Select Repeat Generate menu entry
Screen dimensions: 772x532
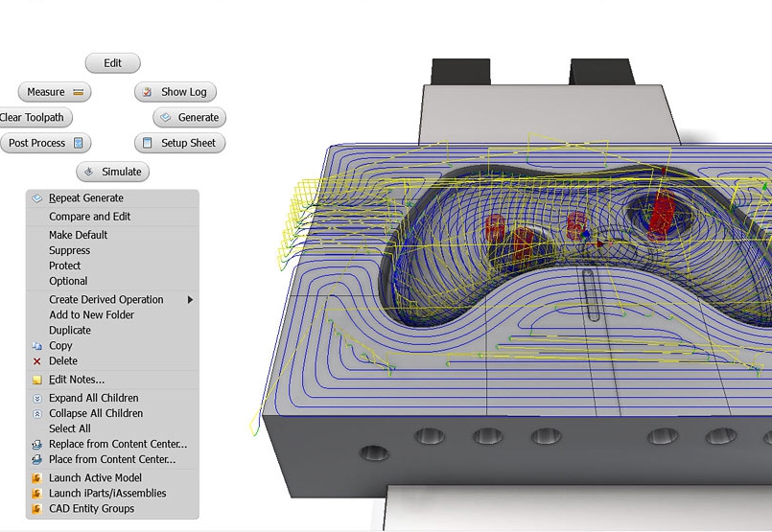click(x=85, y=197)
